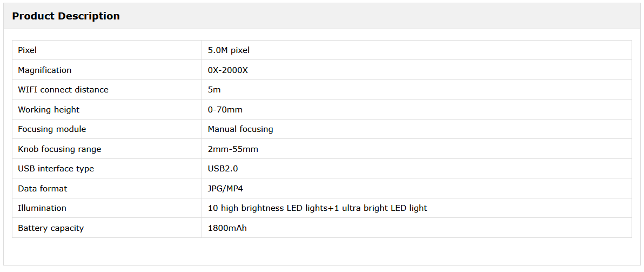Click the USB2.0 value cell
Viewport: 644px width, 272px height.
[x=223, y=169]
